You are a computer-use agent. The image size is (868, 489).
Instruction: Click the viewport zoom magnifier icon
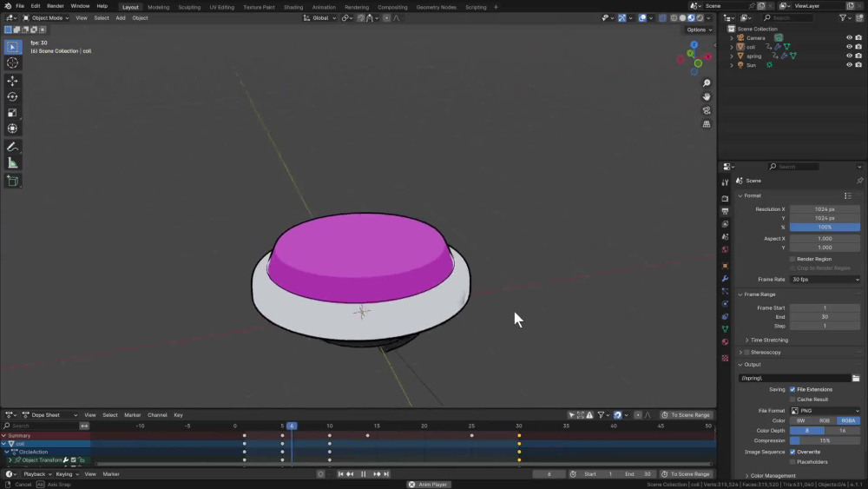pyautogui.click(x=707, y=83)
